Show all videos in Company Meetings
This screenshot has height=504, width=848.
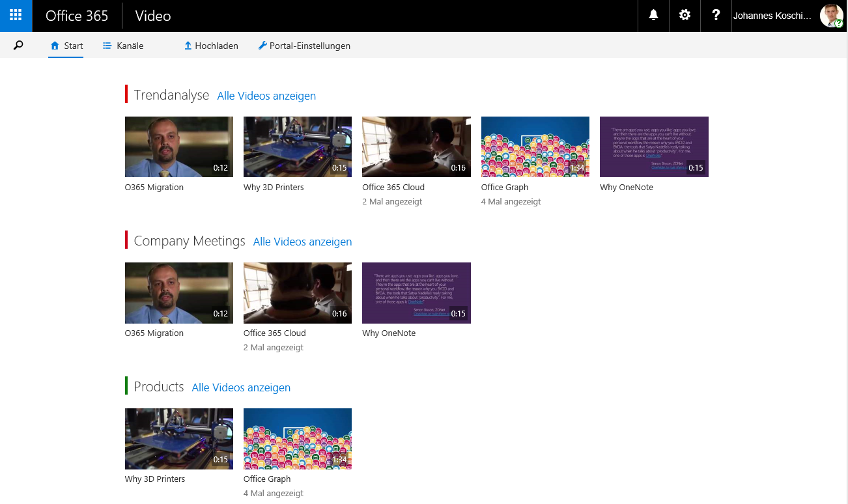coord(302,242)
